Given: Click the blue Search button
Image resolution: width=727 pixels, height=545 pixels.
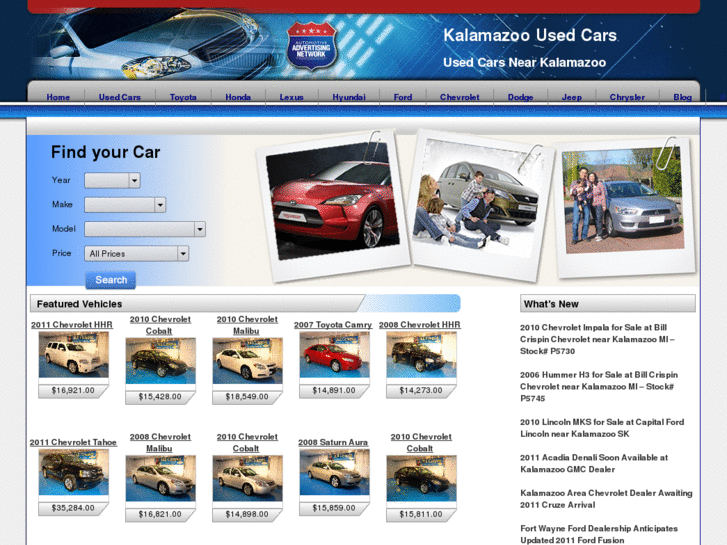Looking at the screenshot, I should tap(111, 280).
